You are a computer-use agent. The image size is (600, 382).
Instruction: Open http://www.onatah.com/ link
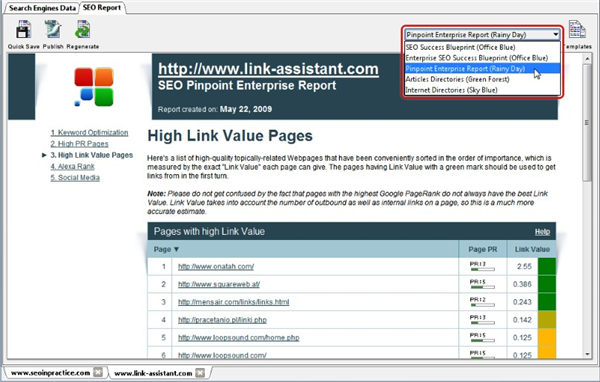216,266
